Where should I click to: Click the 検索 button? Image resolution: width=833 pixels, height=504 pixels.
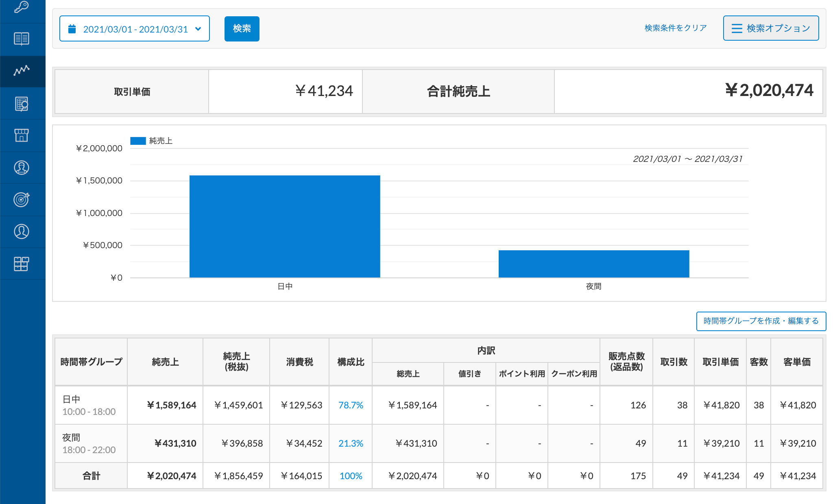(x=242, y=28)
